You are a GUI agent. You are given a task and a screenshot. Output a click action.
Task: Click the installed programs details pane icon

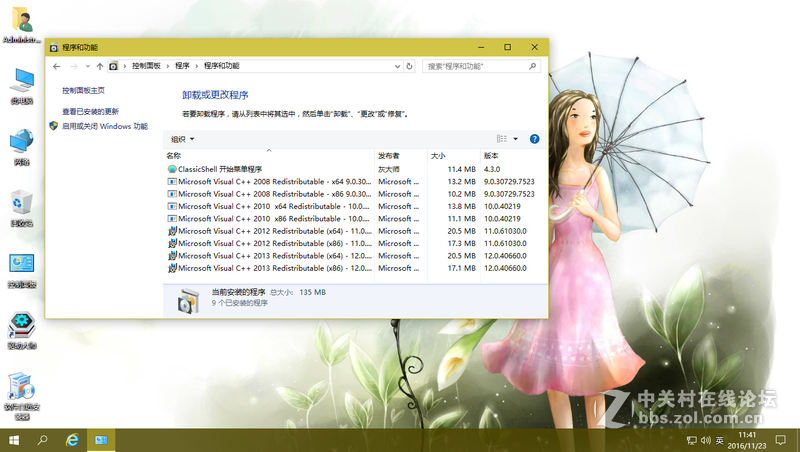[x=188, y=300]
